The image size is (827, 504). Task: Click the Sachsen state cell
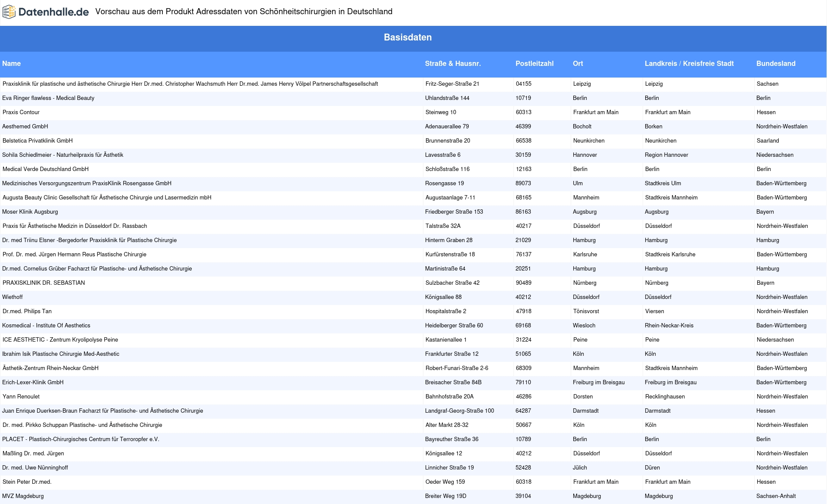[768, 84]
